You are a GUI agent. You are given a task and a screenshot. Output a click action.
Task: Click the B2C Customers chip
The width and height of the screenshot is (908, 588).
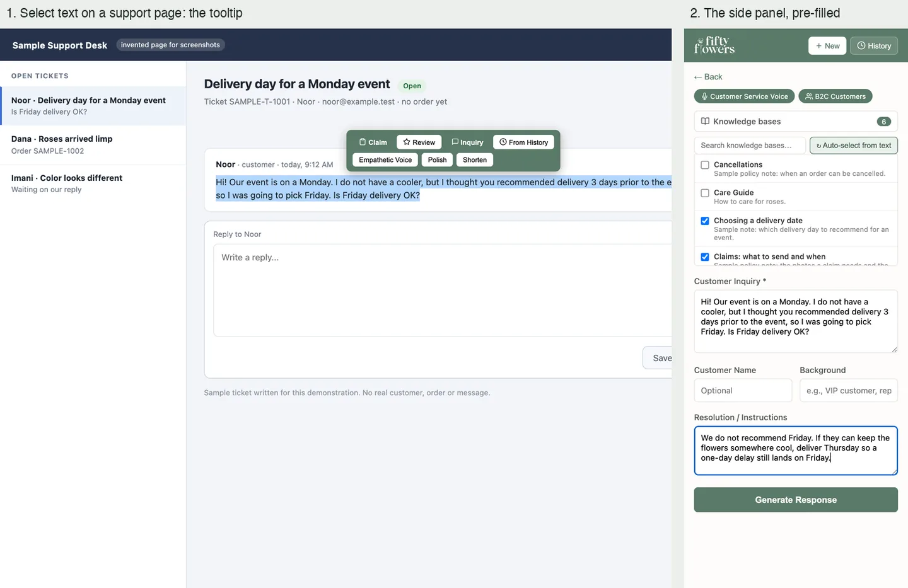click(x=835, y=96)
